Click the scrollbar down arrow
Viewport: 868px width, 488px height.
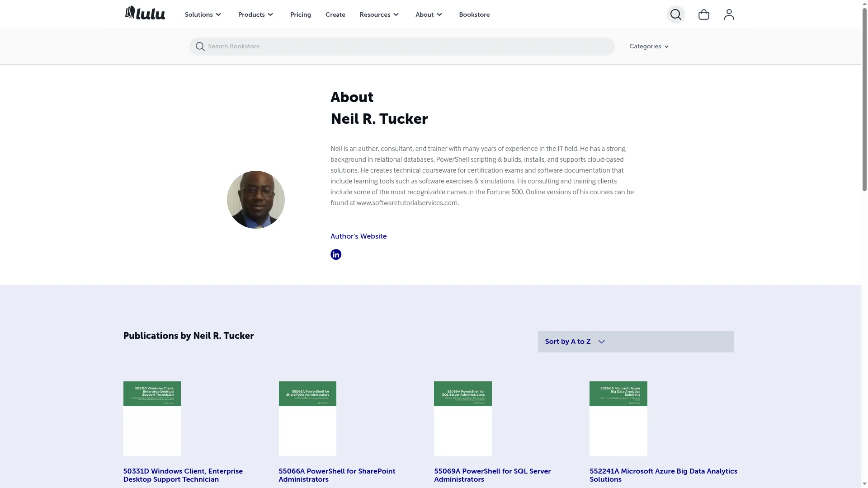click(864, 484)
